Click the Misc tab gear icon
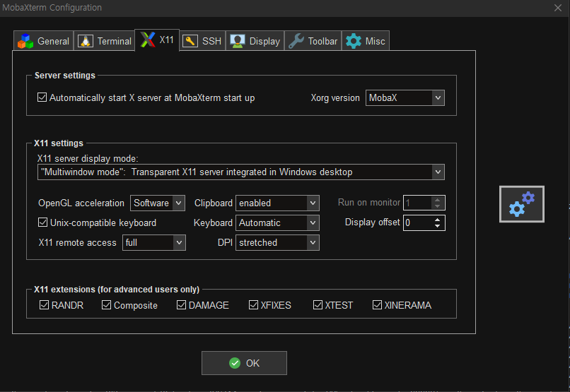The image size is (570, 392). coord(354,41)
